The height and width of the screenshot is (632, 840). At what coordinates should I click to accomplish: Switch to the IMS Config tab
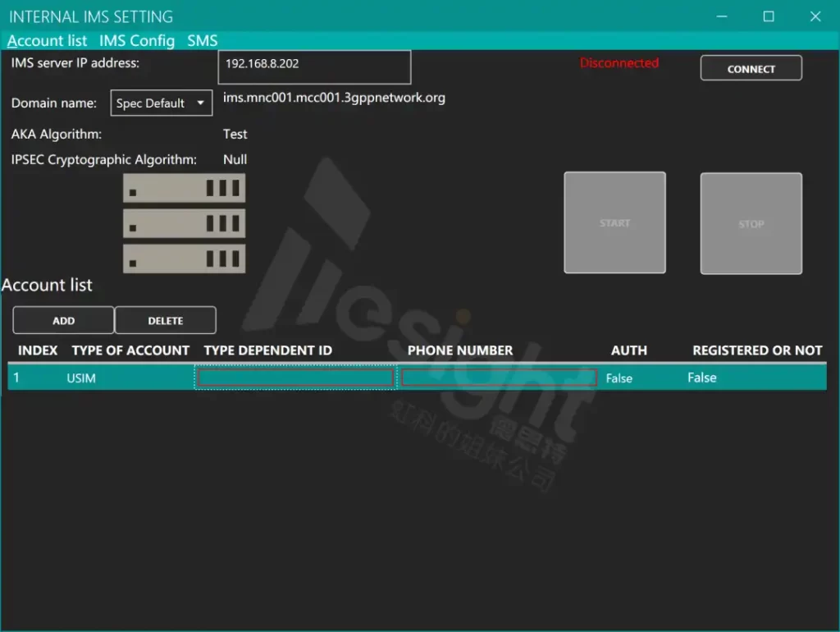tap(137, 41)
